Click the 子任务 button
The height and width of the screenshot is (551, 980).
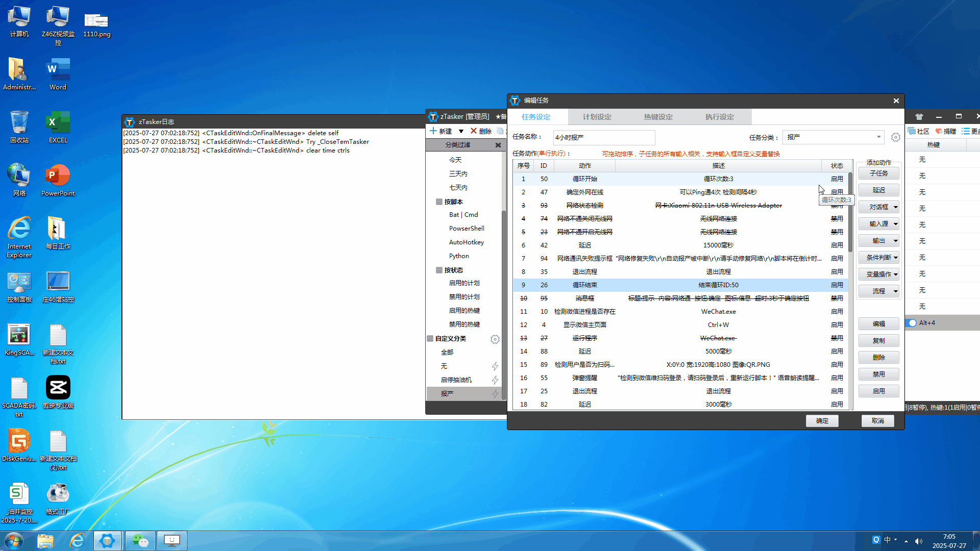click(878, 173)
